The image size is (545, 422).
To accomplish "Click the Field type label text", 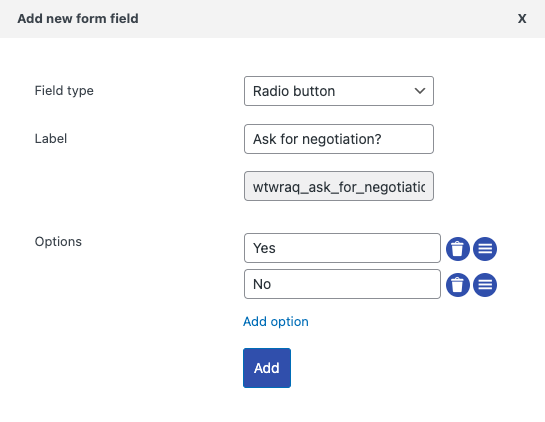I will 64,91.
